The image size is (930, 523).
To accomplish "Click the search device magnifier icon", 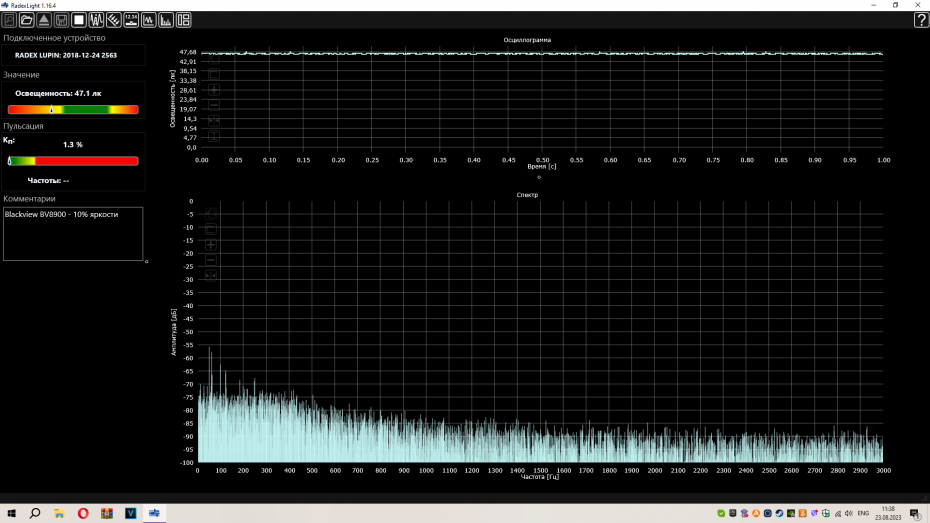I will (x=10, y=20).
